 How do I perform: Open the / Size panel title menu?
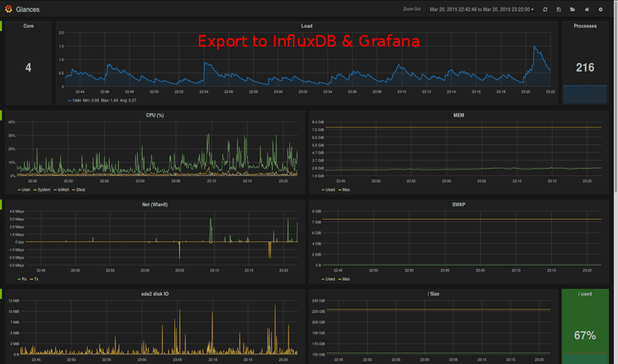[x=433, y=294]
